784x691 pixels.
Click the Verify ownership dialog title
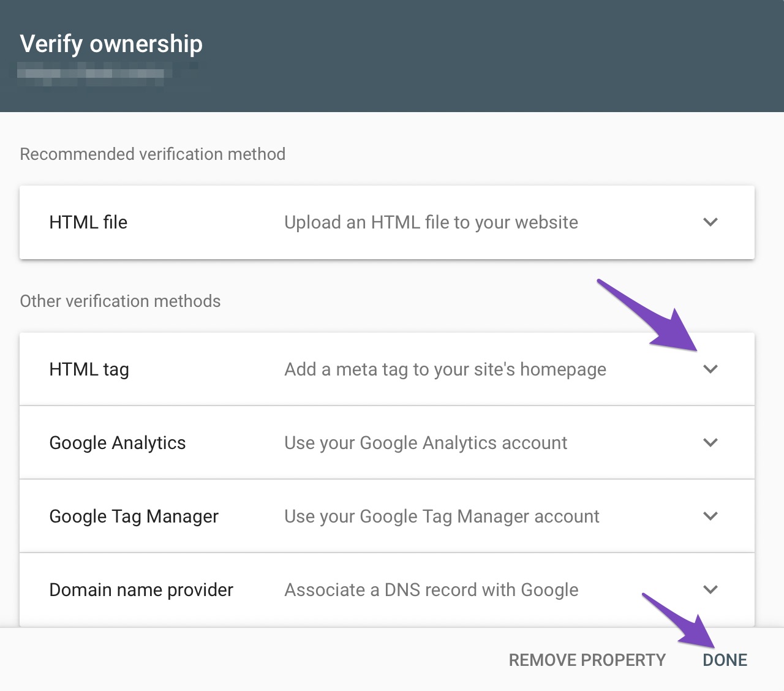coord(111,44)
